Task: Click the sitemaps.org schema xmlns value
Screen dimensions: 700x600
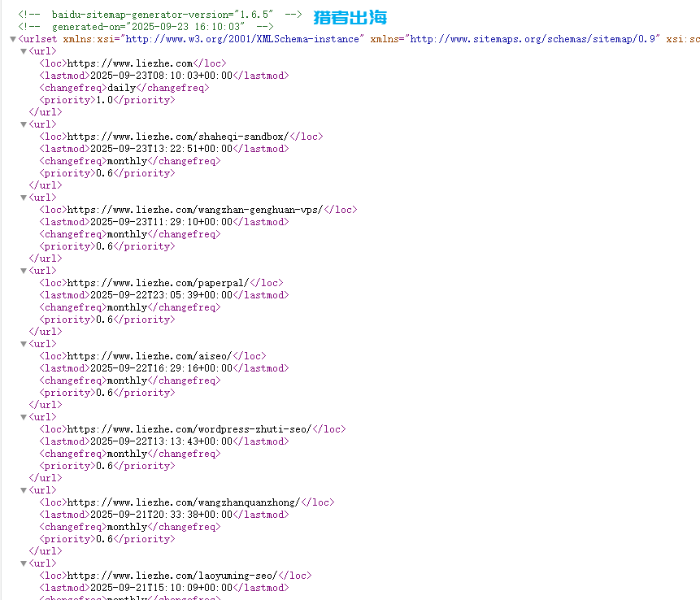Action: (x=533, y=39)
